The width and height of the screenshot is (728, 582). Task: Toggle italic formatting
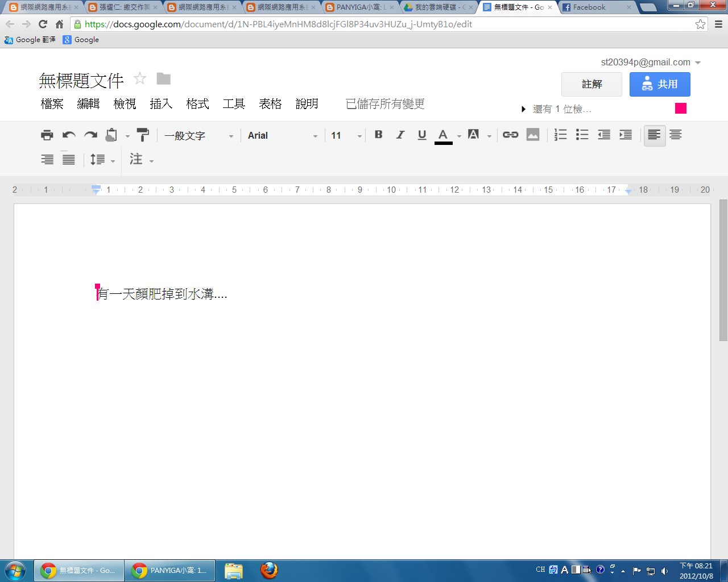pyautogui.click(x=400, y=135)
